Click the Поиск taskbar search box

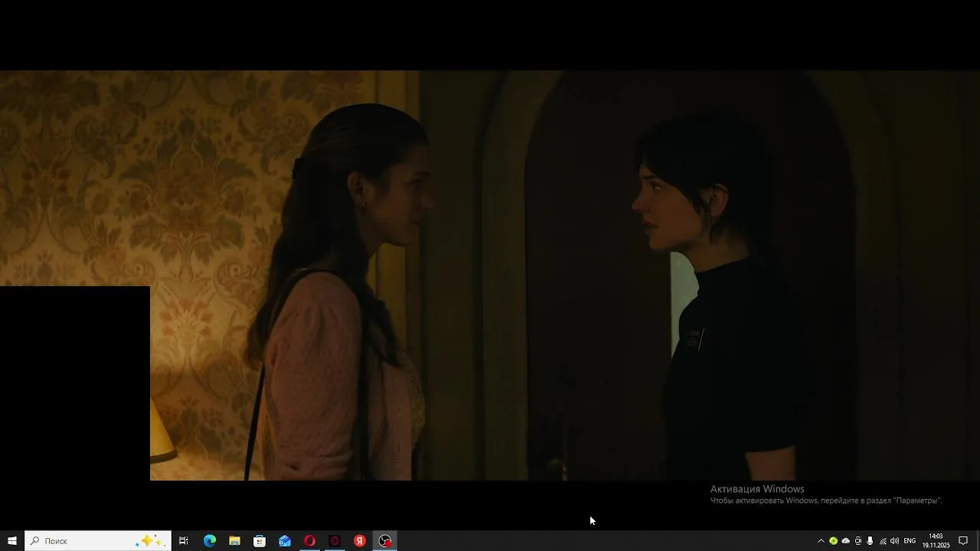[98, 541]
